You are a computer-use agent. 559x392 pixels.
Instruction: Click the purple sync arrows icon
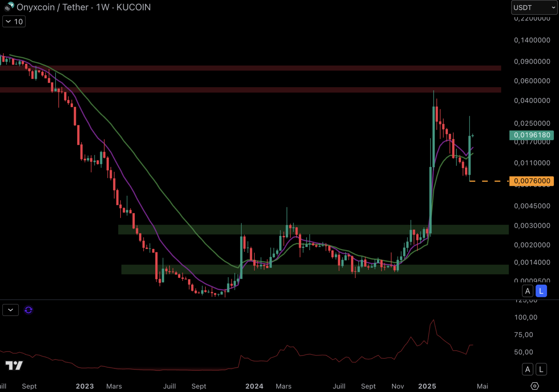coord(28,310)
